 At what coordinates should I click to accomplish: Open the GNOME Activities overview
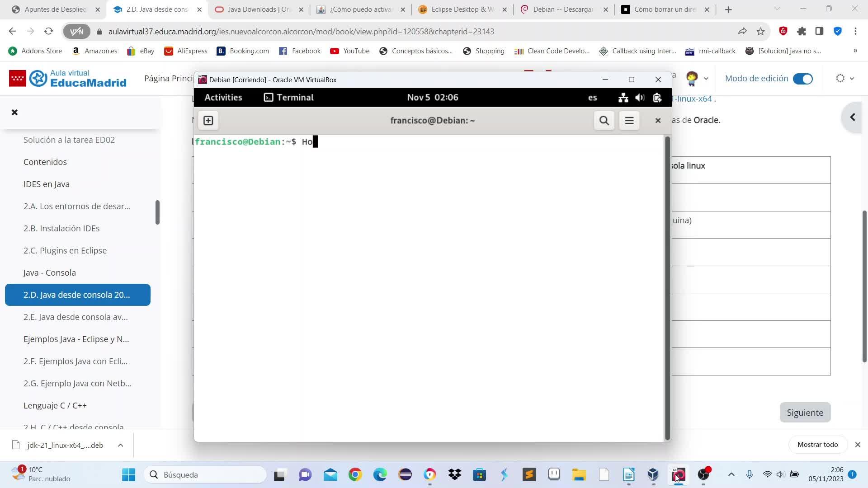223,98
